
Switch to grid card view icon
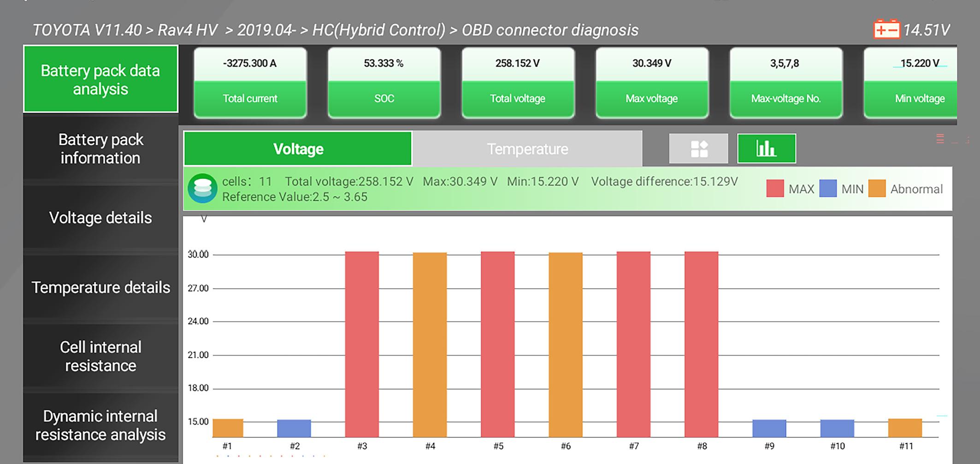click(x=699, y=149)
